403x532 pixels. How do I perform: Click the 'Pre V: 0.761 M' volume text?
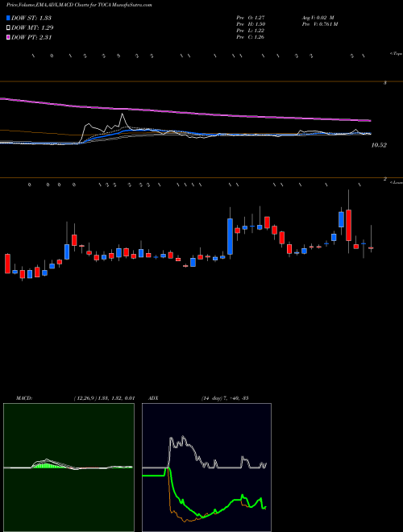(x=319, y=24)
